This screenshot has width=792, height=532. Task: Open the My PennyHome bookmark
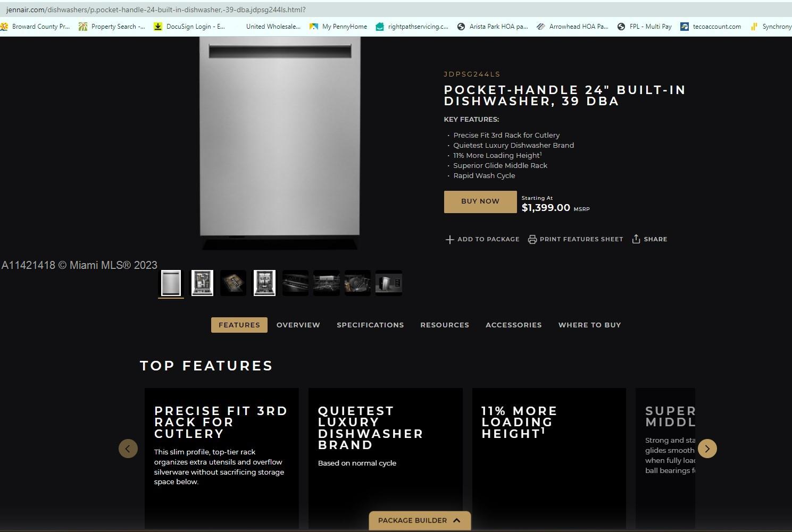point(338,27)
